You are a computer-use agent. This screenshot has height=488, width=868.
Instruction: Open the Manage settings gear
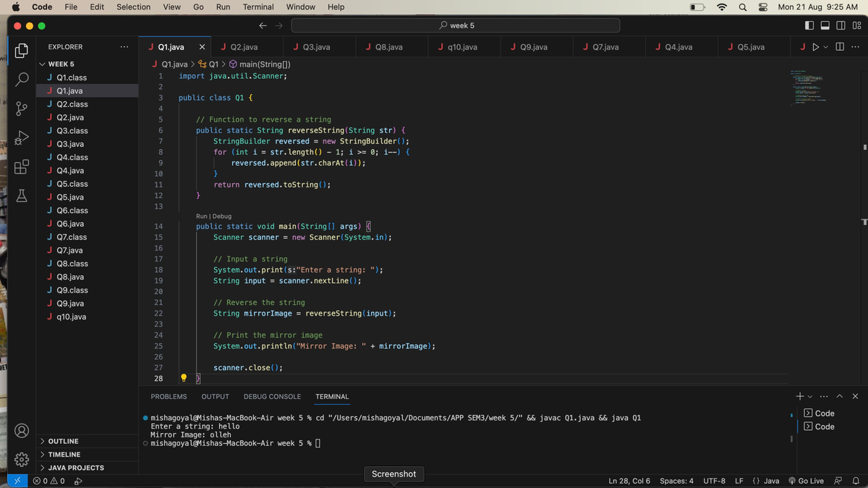[x=21, y=458]
